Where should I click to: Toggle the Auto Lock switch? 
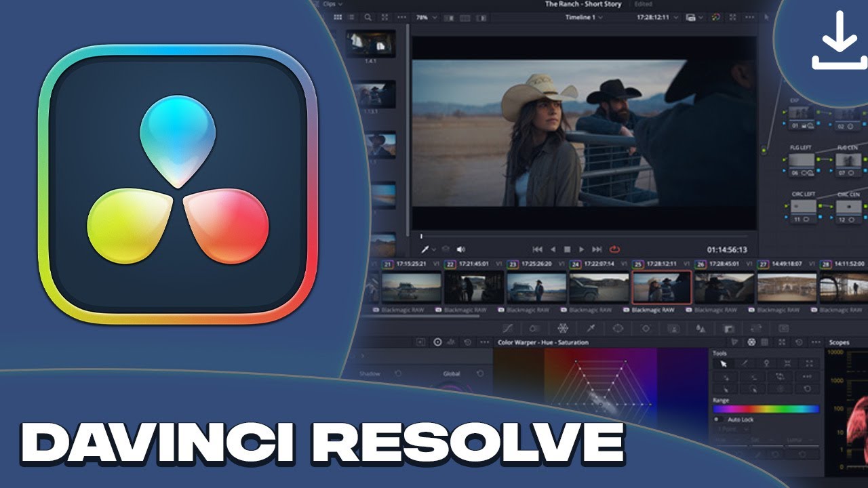[717, 420]
